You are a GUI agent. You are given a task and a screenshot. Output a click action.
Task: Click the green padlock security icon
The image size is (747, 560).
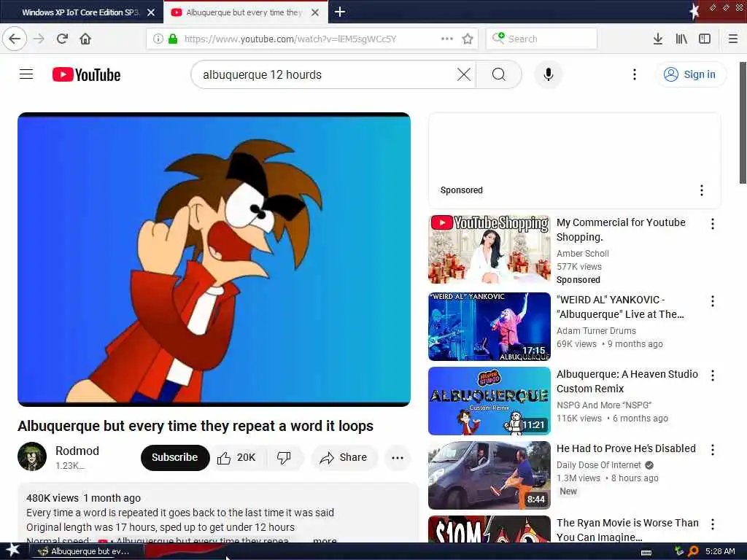click(x=173, y=39)
